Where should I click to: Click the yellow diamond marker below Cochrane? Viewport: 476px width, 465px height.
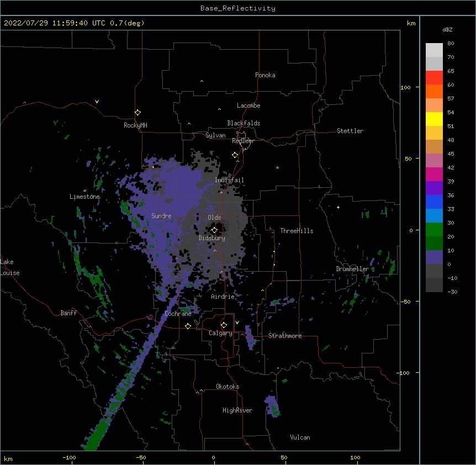point(188,326)
